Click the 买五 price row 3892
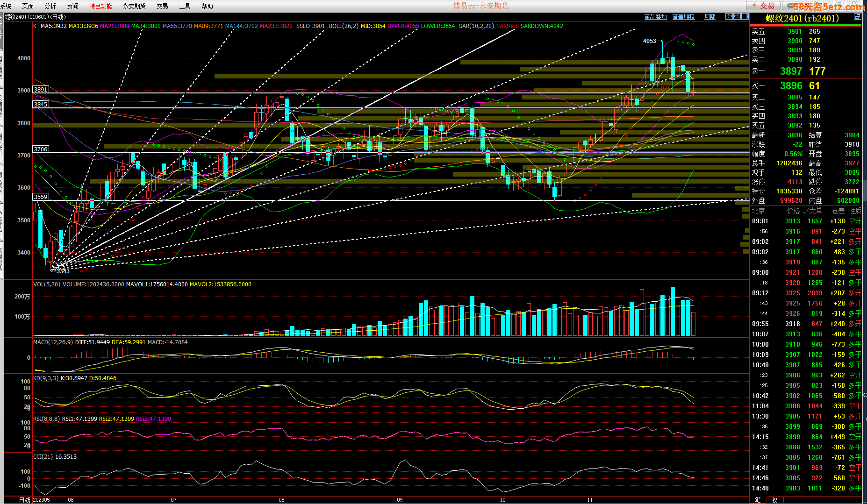867x504 pixels. click(x=806, y=125)
